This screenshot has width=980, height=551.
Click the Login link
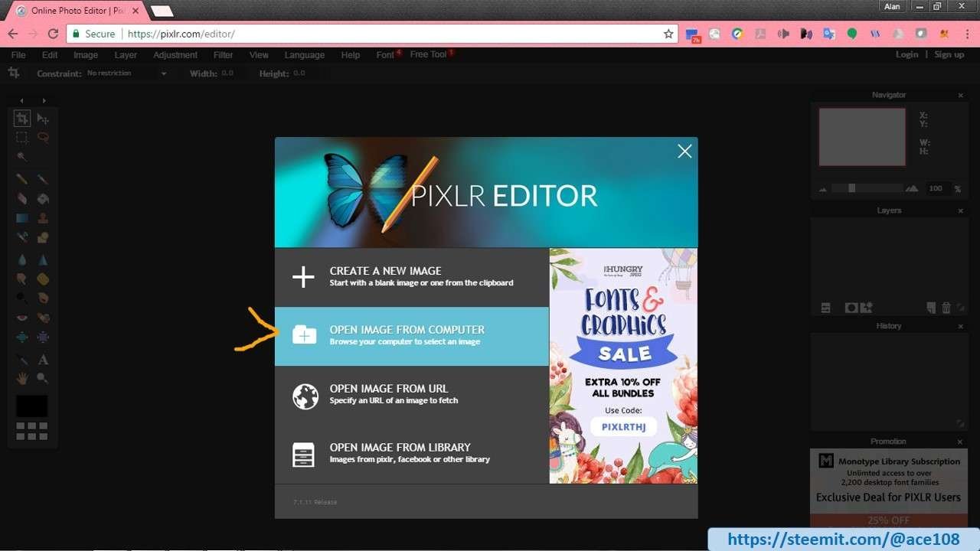906,54
